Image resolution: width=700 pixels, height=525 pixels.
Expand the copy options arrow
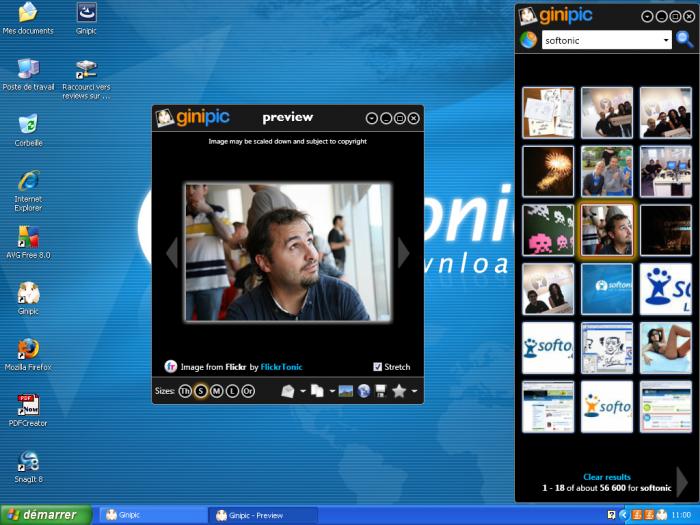(332, 391)
